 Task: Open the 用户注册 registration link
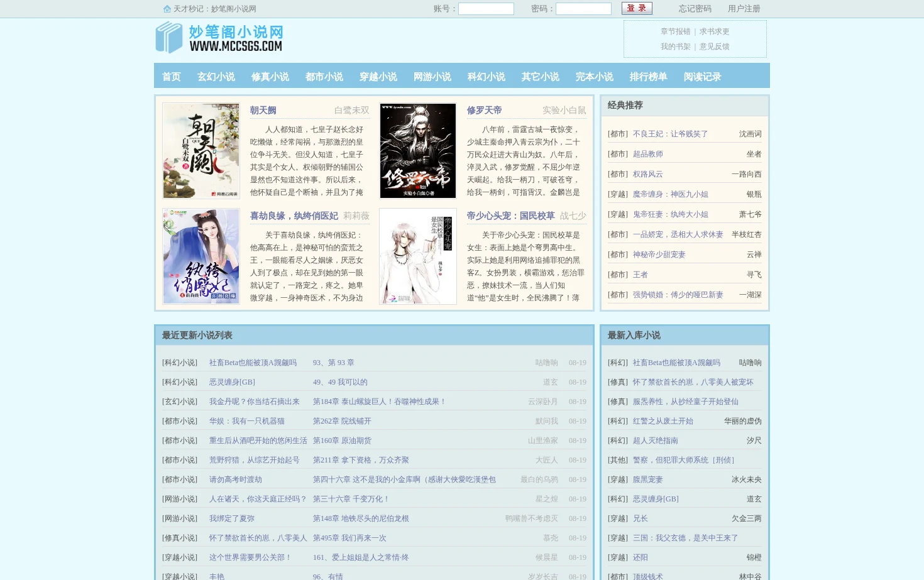coord(744,9)
